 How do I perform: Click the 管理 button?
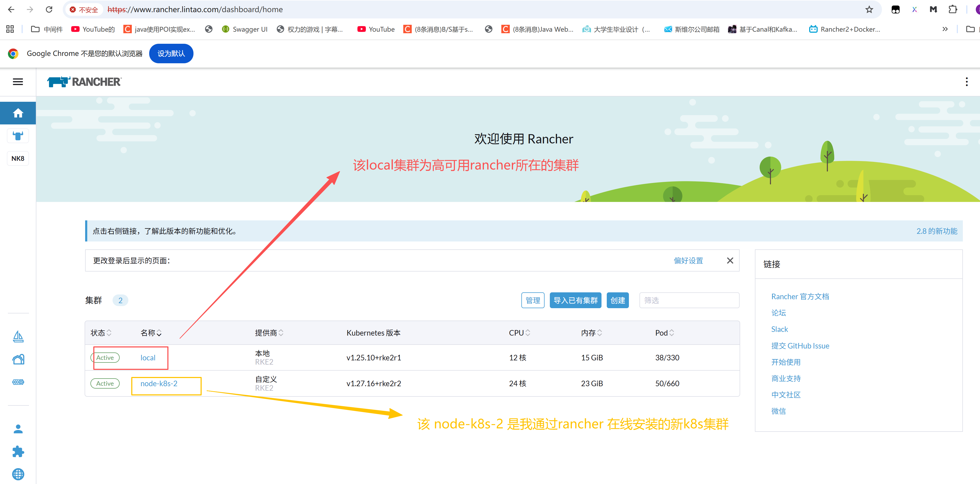(533, 301)
